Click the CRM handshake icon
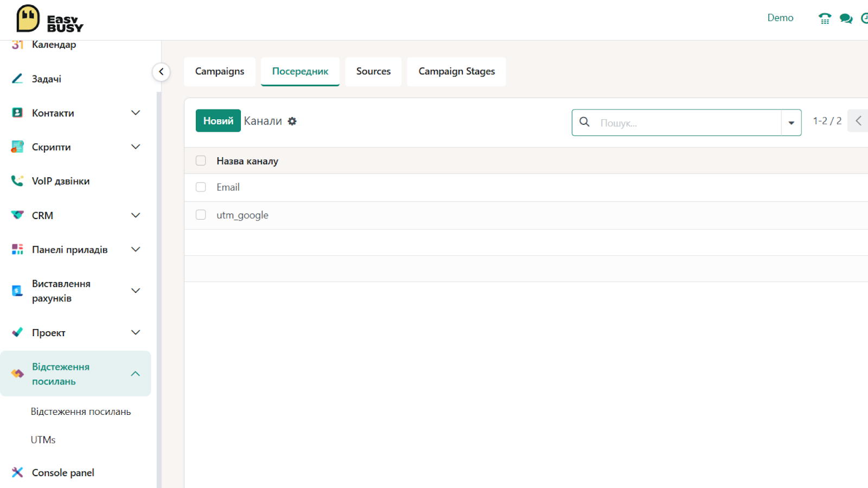 point(17,215)
